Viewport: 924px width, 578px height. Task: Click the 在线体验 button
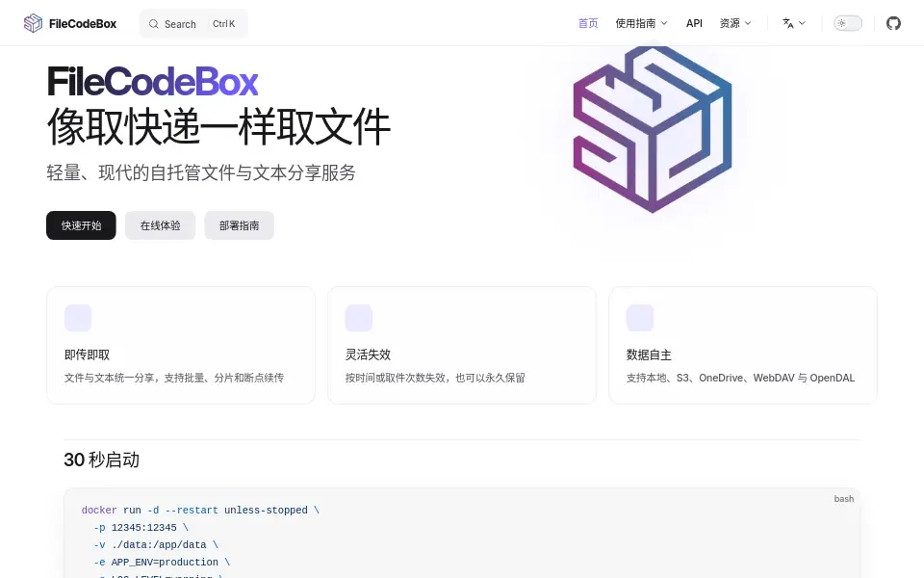161,225
